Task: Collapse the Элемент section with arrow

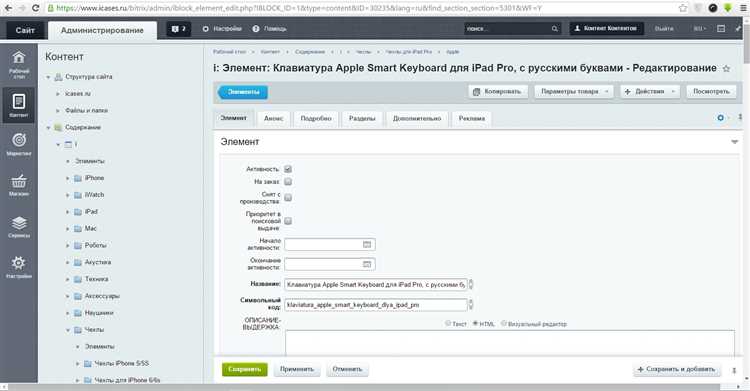Action: pyautogui.click(x=734, y=142)
